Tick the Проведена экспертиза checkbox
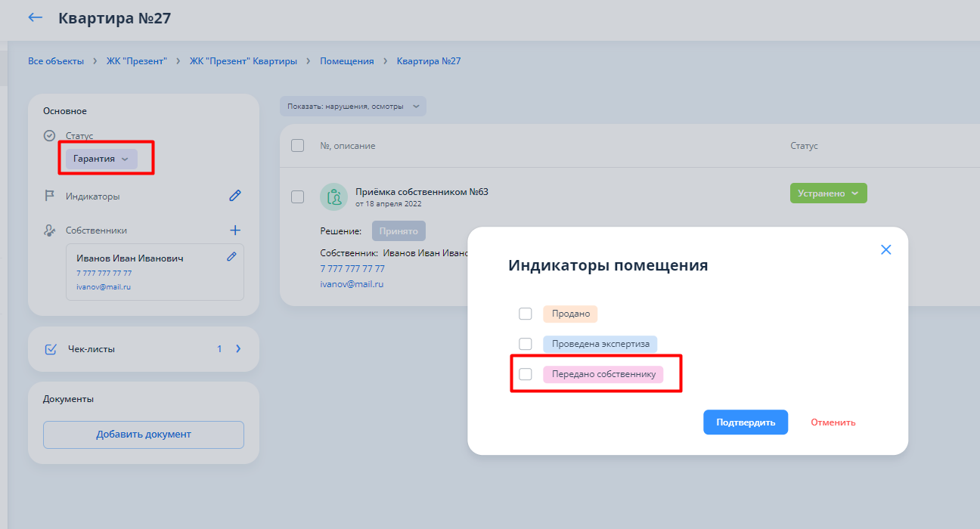Image resolution: width=980 pixels, height=529 pixels. tap(526, 344)
